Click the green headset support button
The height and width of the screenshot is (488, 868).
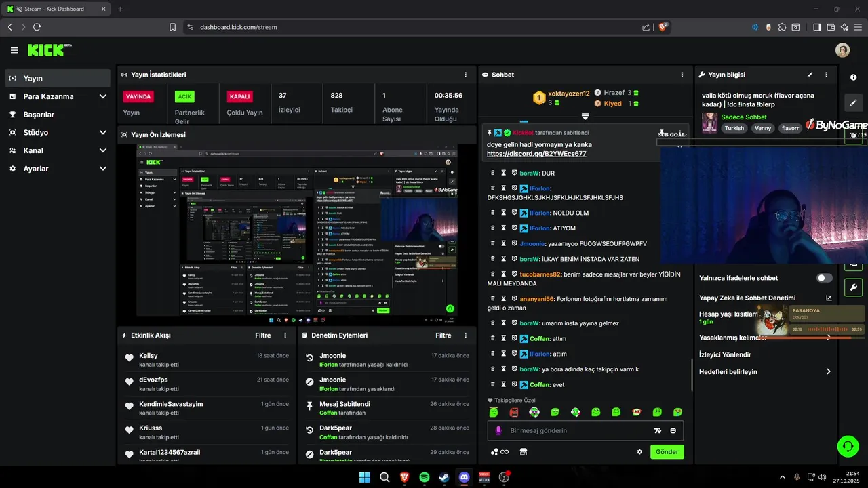pyautogui.click(x=848, y=446)
